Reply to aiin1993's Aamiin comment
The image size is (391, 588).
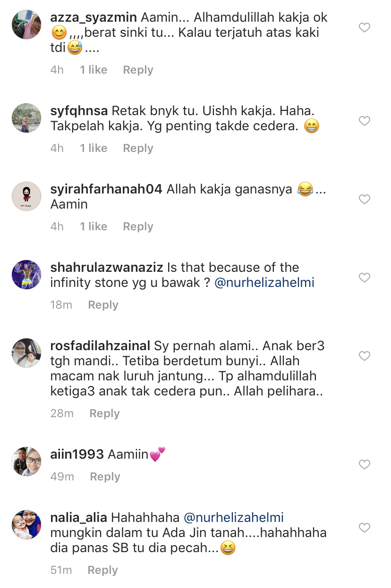click(x=105, y=477)
